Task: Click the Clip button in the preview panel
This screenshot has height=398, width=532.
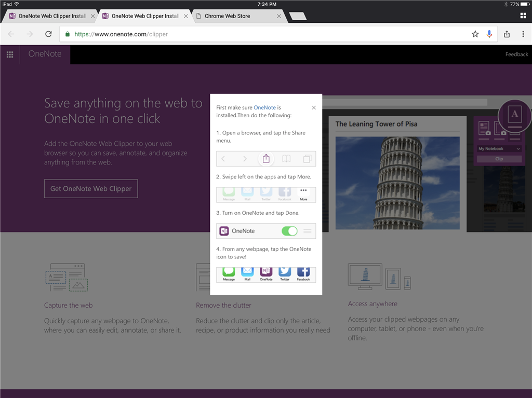Action: point(499,159)
